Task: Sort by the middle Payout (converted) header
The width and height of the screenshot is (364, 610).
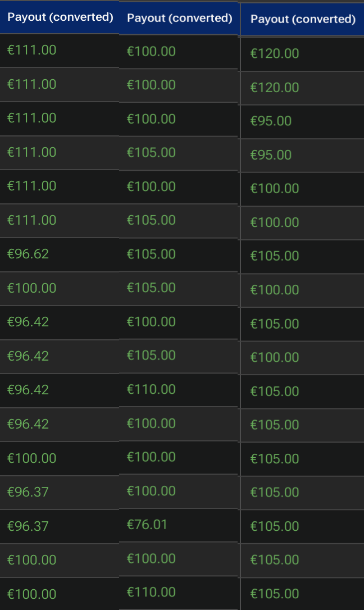Action: point(179,19)
